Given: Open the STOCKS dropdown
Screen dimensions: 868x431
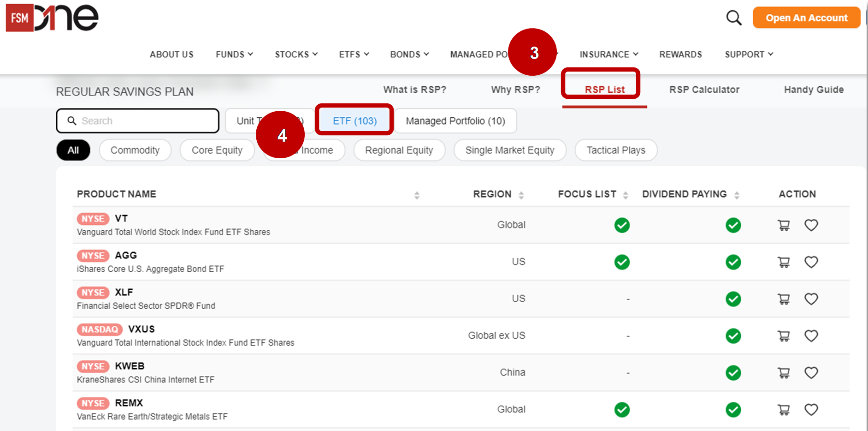Looking at the screenshot, I should [x=295, y=54].
